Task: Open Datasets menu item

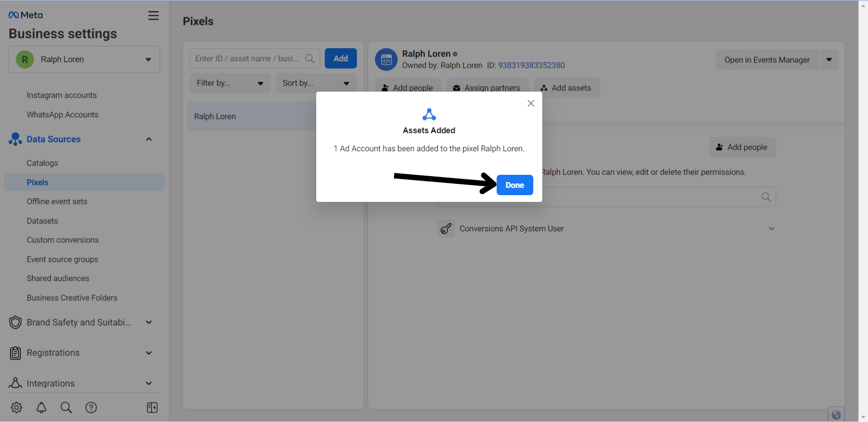Action: [x=42, y=221]
